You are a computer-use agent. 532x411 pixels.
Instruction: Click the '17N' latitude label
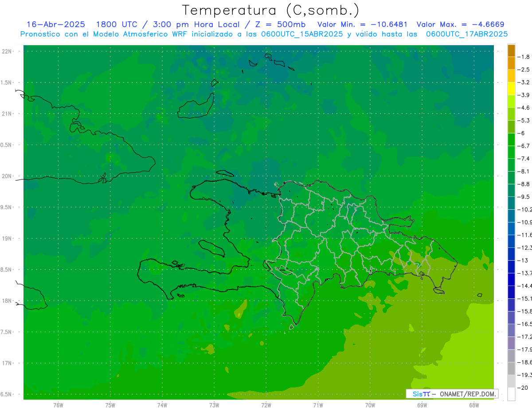click(7, 363)
